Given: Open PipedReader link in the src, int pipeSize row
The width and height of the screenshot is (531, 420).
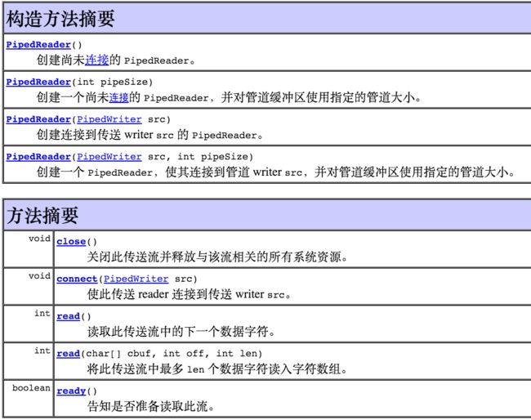Looking at the screenshot, I should point(38,157).
